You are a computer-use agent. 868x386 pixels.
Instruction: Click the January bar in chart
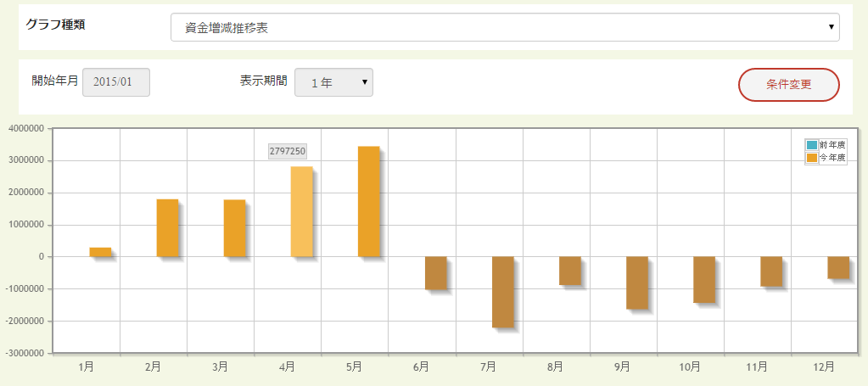[100, 252]
